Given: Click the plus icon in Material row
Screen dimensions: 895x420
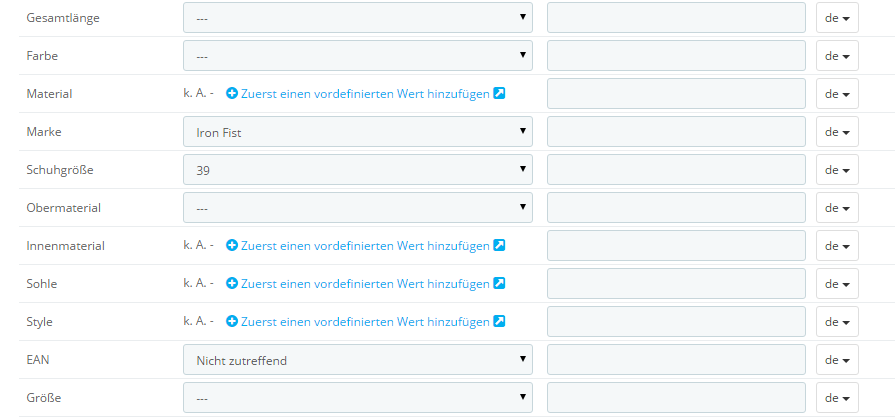Looking at the screenshot, I should click(232, 94).
